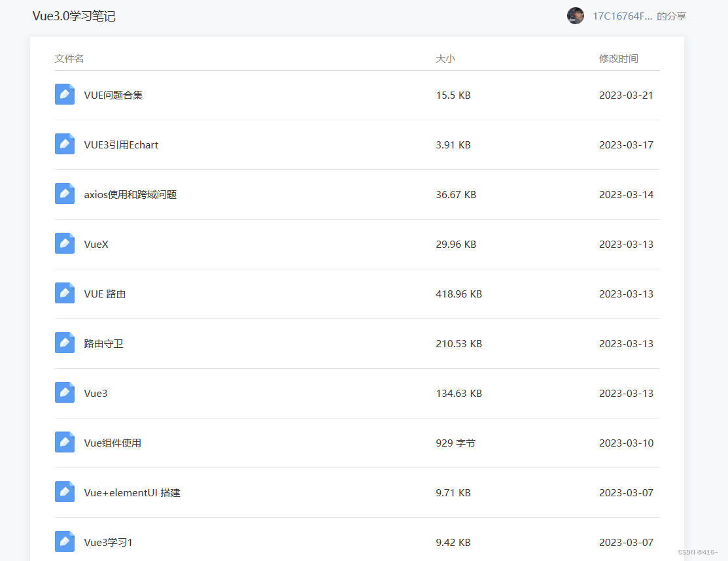Click the date in the 路由守卫 row

626,343
